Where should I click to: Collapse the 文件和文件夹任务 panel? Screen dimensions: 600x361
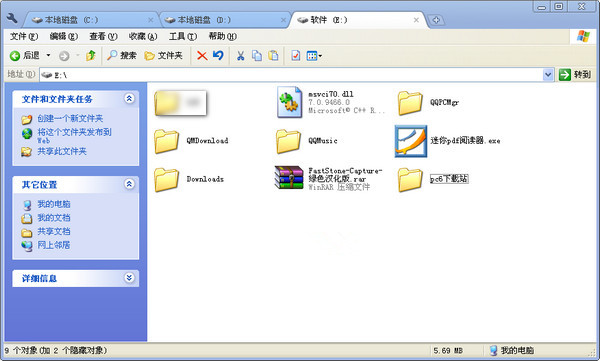click(129, 99)
